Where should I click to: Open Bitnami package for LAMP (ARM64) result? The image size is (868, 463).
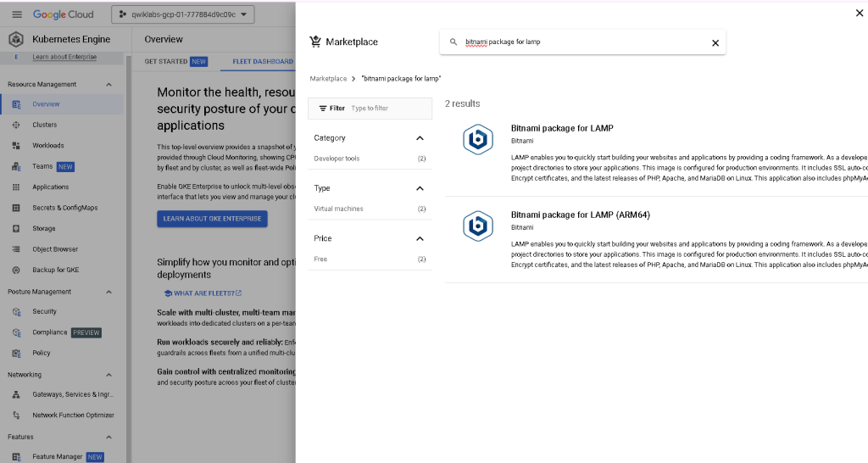tap(580, 215)
